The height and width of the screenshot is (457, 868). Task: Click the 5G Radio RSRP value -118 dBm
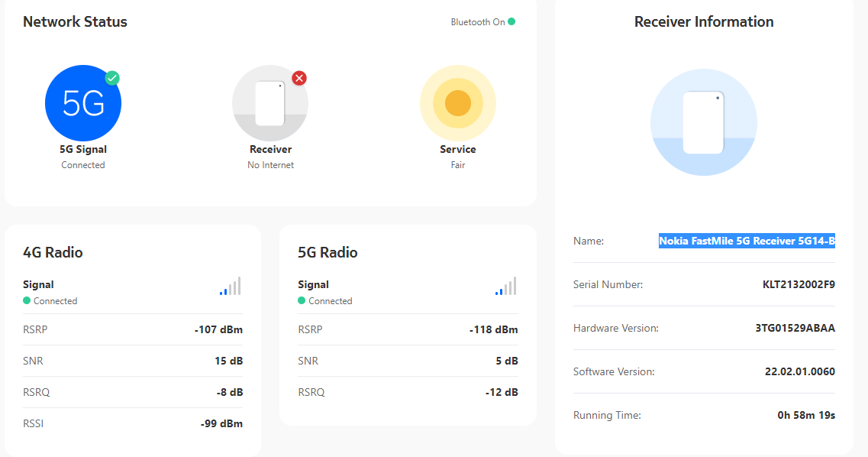(x=493, y=330)
